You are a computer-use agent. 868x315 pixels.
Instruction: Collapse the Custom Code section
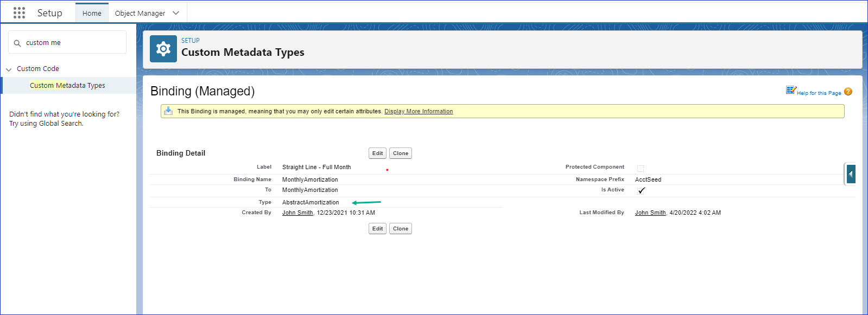pyautogui.click(x=9, y=69)
